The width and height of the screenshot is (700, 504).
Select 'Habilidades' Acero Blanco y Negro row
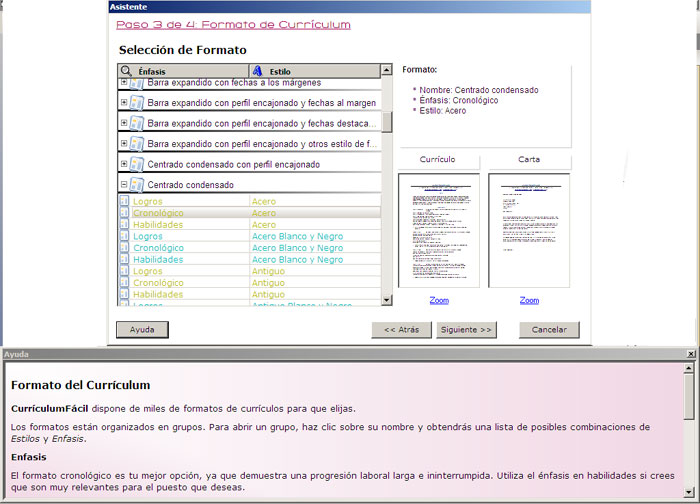250,259
